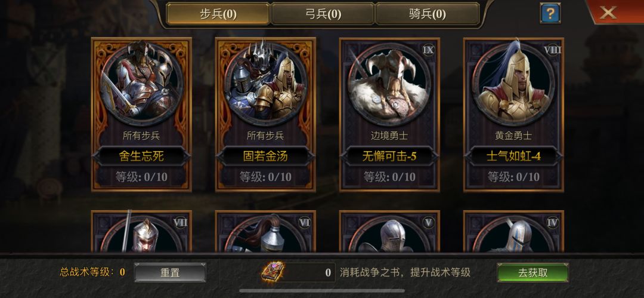Select the 无懈可击-5 skill label
This screenshot has width=644, height=298.
pyautogui.click(x=390, y=156)
